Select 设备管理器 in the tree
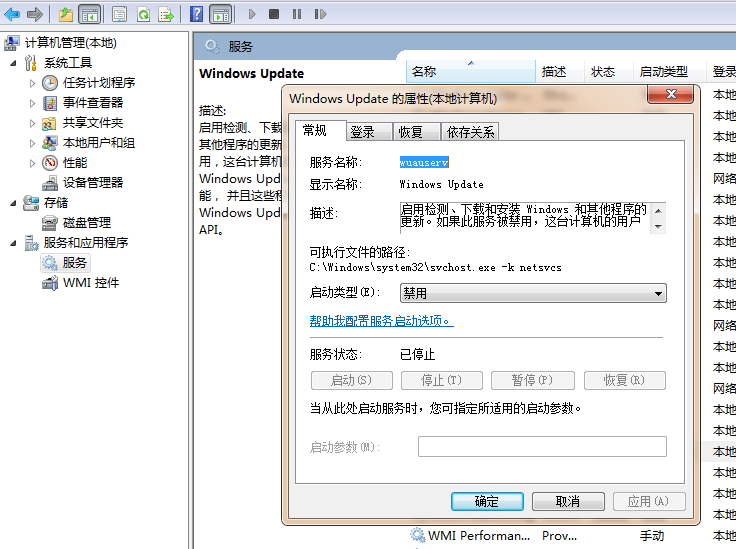The width and height of the screenshot is (736, 549). click(x=93, y=183)
